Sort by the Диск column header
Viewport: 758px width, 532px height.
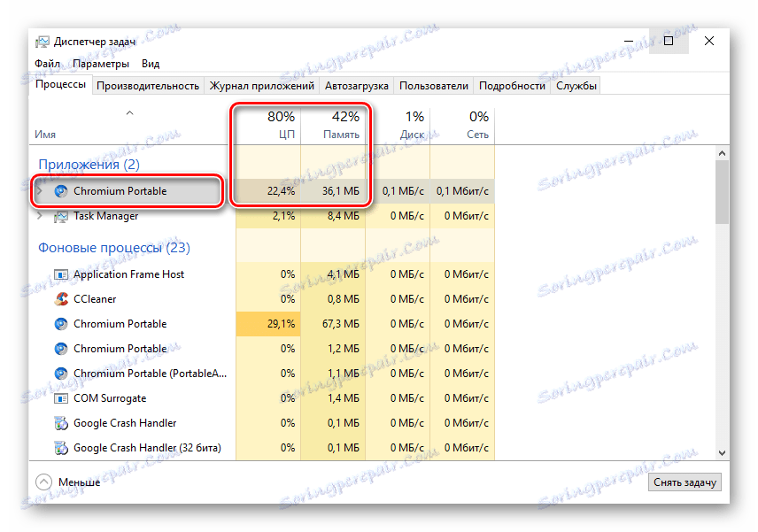(x=398, y=125)
